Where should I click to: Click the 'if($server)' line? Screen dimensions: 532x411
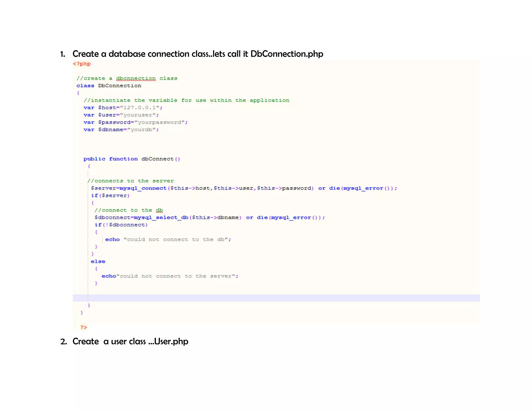coord(110,195)
